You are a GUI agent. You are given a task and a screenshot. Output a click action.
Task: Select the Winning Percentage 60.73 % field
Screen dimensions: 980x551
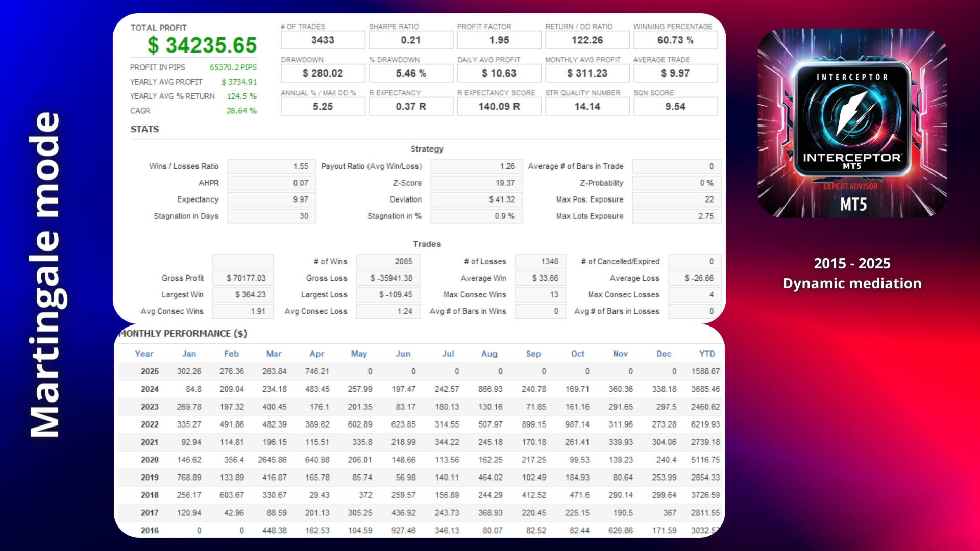point(675,40)
